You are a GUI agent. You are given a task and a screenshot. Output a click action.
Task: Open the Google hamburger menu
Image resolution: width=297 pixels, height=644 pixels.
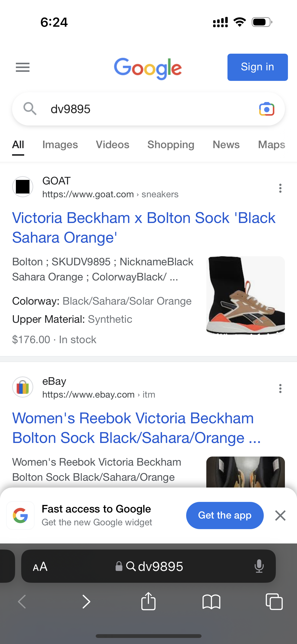coord(23,67)
